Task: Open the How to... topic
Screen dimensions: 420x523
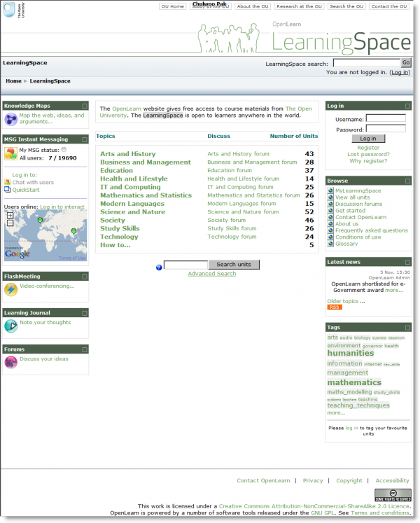Action: (115, 245)
